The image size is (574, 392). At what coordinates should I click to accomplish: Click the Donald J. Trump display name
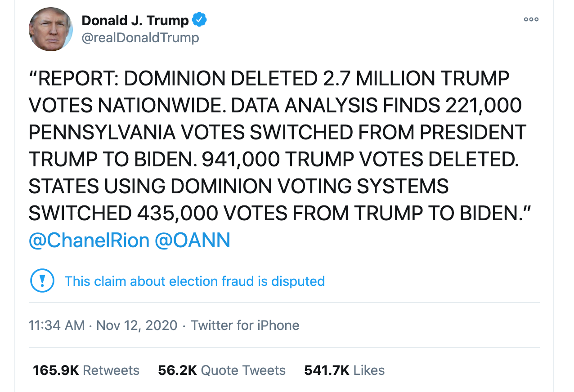tap(135, 20)
